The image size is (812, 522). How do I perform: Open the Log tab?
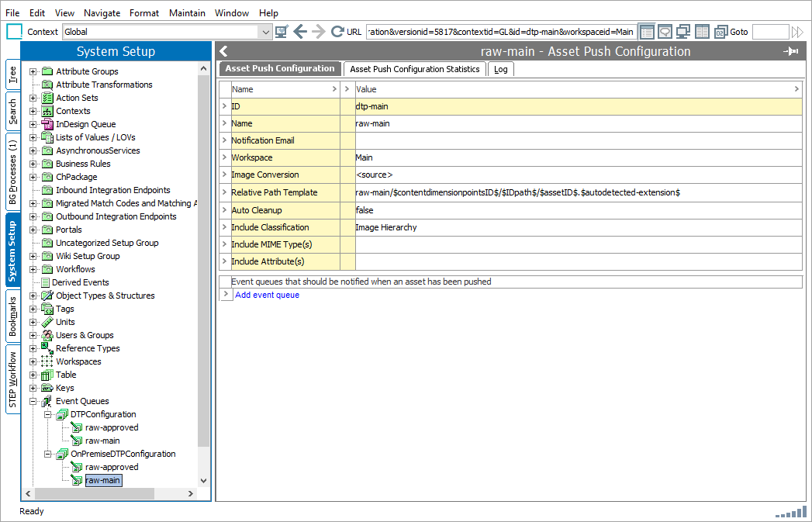(x=501, y=69)
